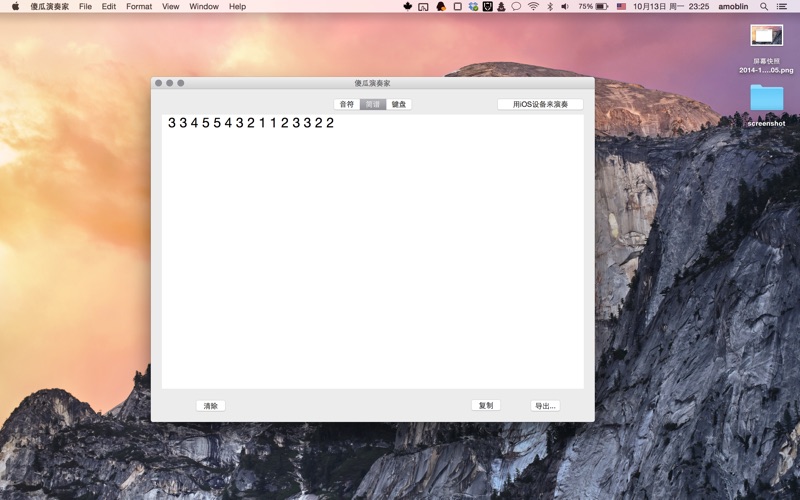The width and height of the screenshot is (800, 500).
Task: Open the Bluetooth status menu
Action: (550, 6)
